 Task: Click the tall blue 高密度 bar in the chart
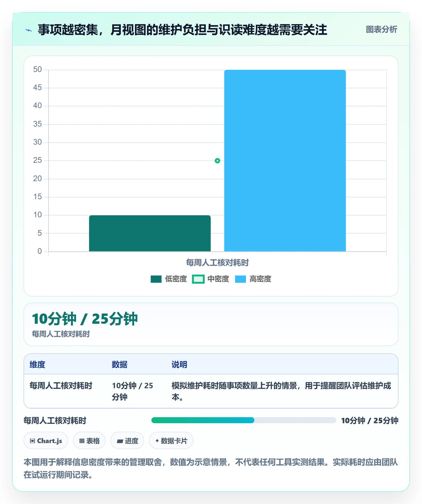click(285, 161)
